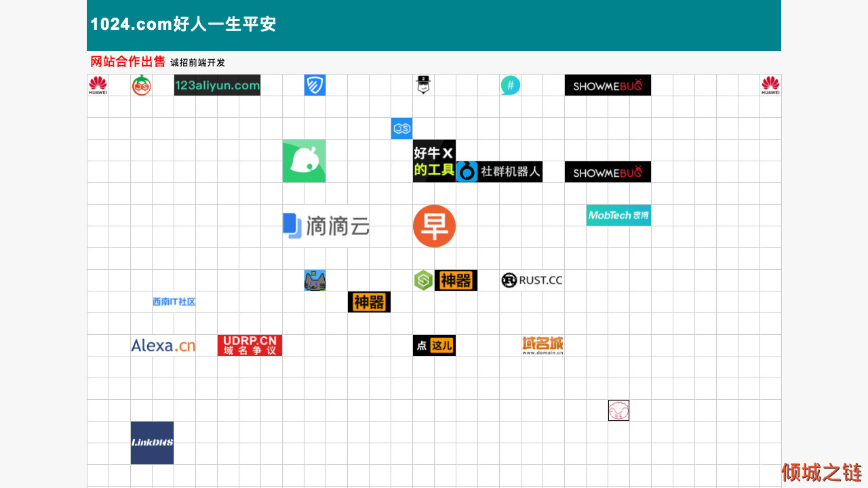The height and width of the screenshot is (488, 868).
Task: Open the 社群机器人 banner
Action: pos(499,172)
